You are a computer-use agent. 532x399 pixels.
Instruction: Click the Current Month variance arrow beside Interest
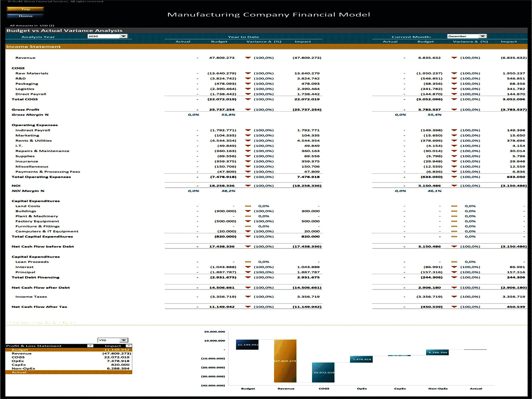(455, 267)
